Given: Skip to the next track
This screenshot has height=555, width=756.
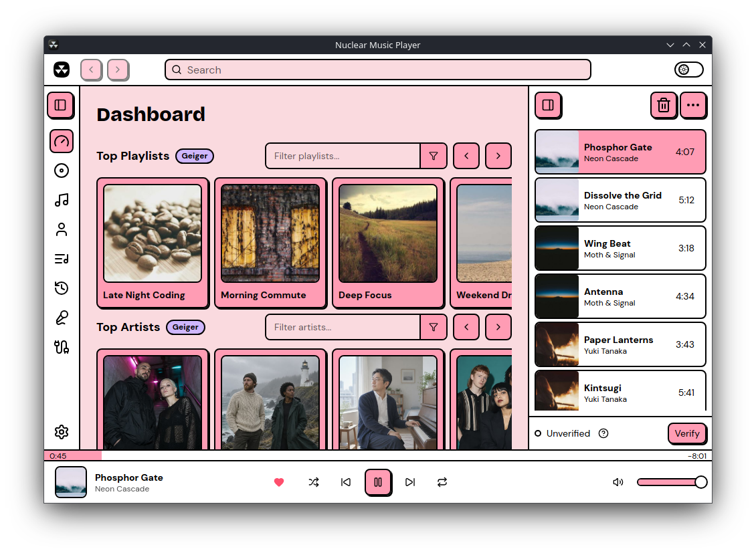Looking at the screenshot, I should [x=410, y=482].
